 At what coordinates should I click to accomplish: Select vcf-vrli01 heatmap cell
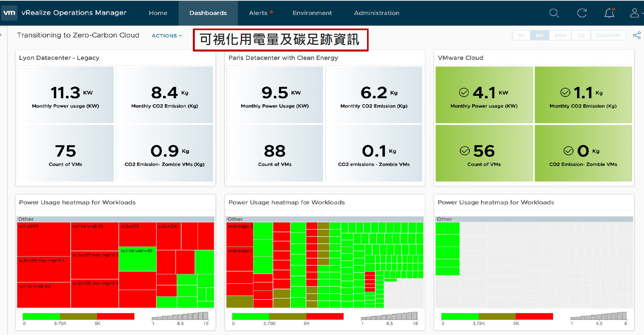44,239
